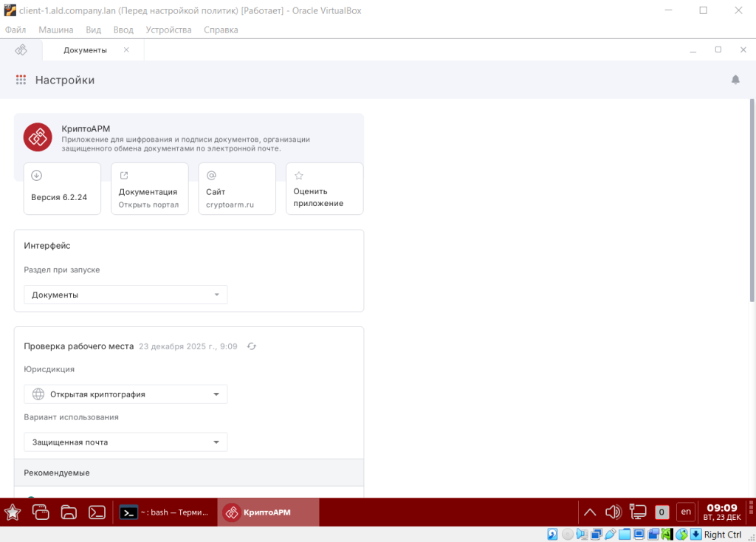Image resolution: width=756 pixels, height=542 pixels.
Task: Click the Оценить приложение star card
Action: [x=324, y=189]
